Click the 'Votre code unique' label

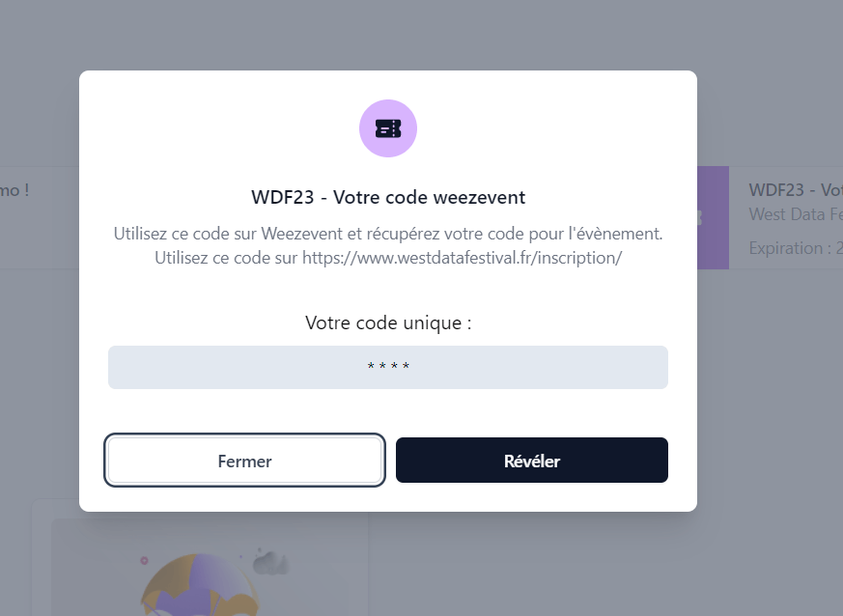coord(388,322)
